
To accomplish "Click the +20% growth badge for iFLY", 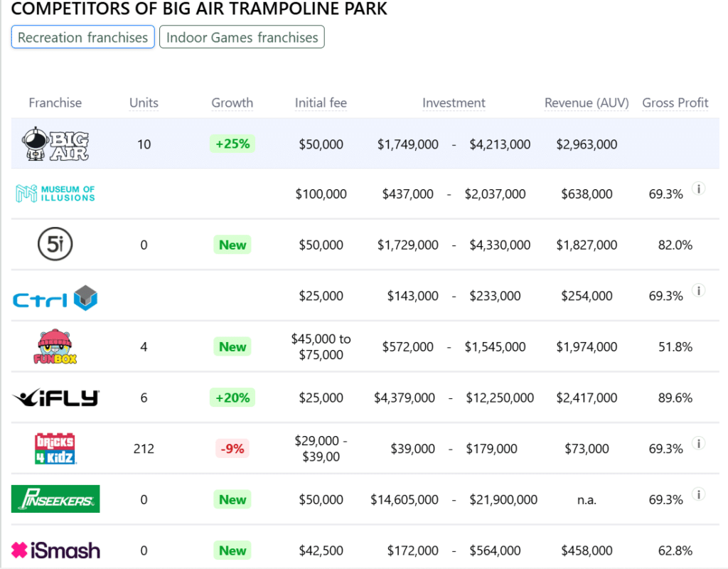I will tap(232, 398).
